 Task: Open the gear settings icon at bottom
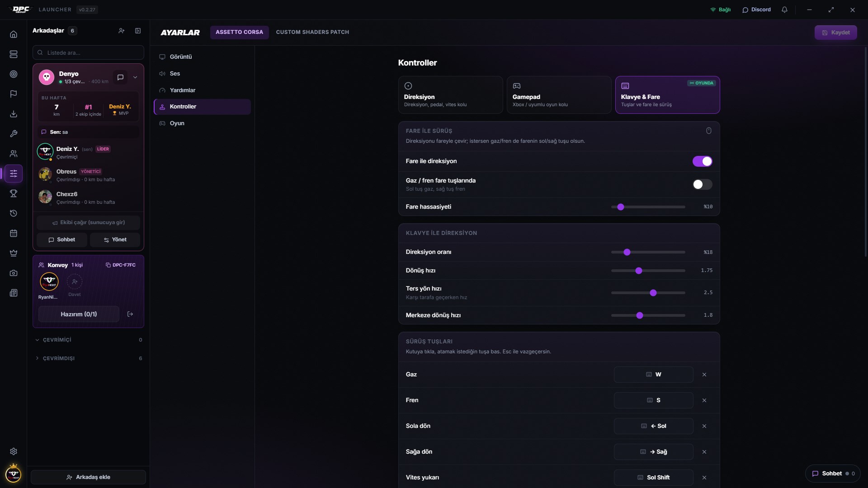tap(14, 451)
